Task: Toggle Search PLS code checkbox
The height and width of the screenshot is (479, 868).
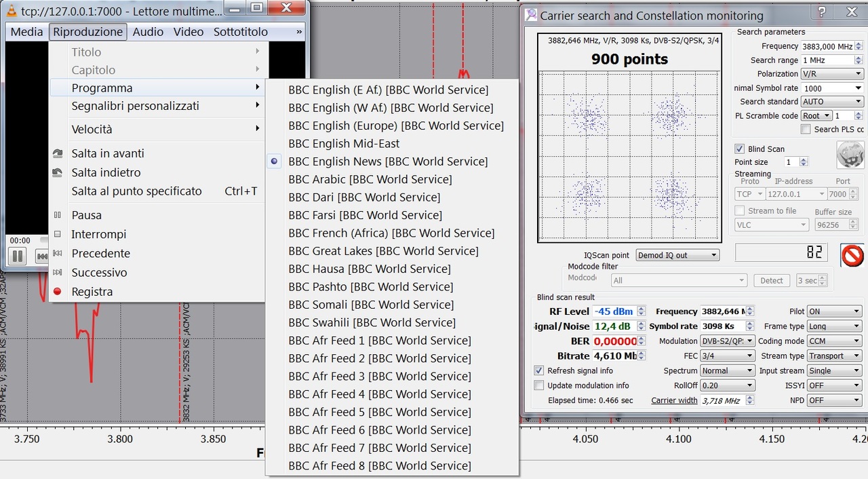Action: [806, 130]
